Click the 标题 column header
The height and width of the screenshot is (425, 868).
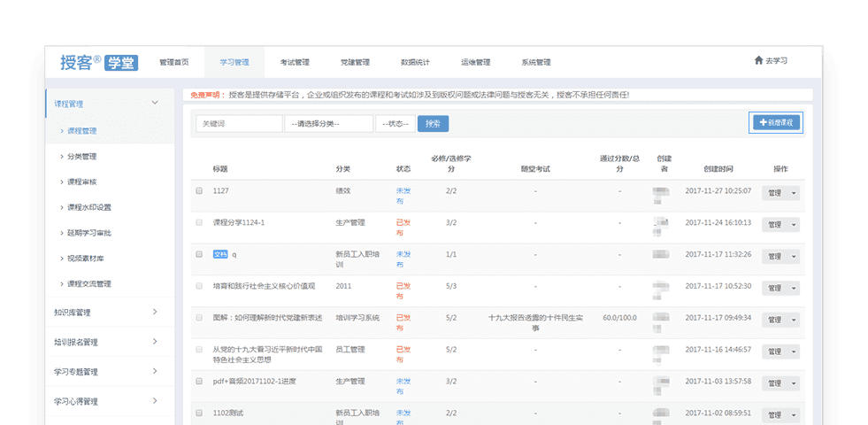coord(220,169)
